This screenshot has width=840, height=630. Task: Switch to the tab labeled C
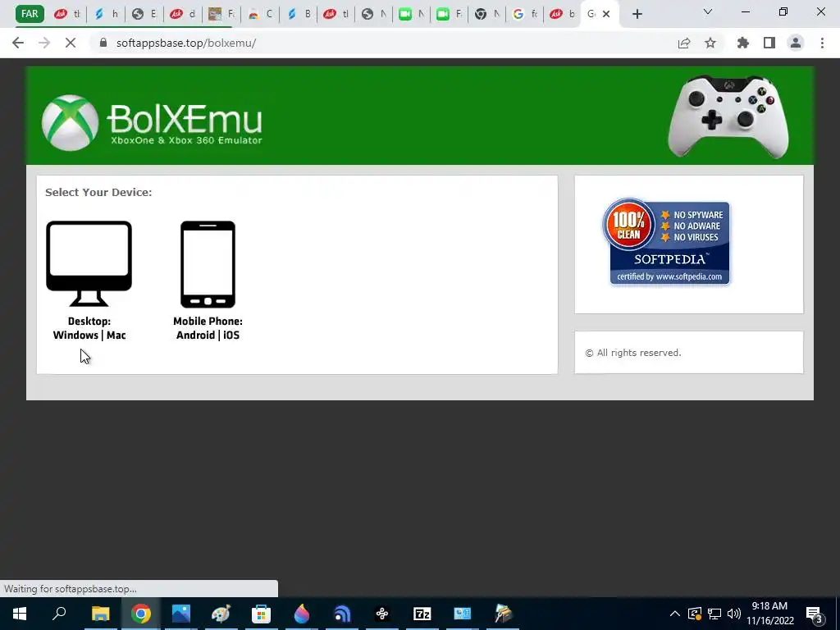tap(260, 14)
